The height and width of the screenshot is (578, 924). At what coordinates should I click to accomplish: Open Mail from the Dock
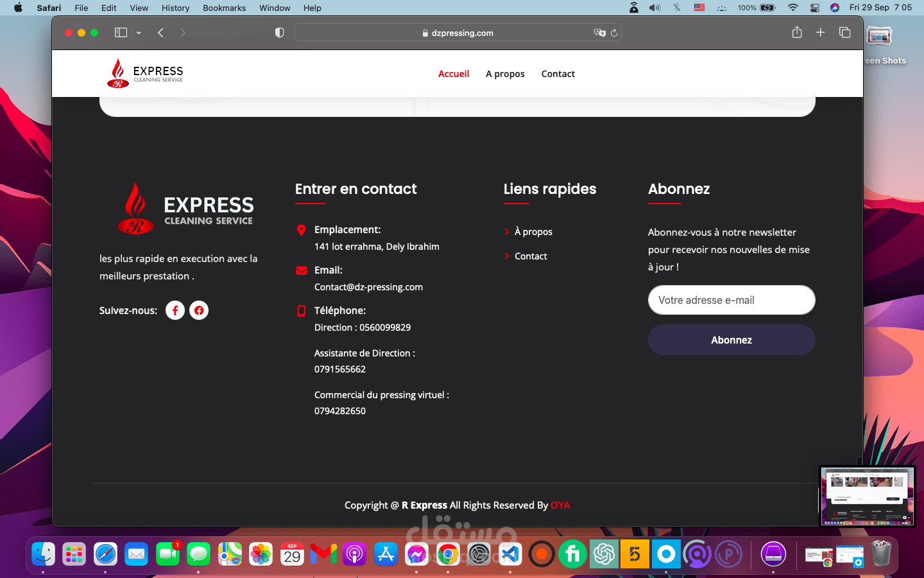[137, 554]
